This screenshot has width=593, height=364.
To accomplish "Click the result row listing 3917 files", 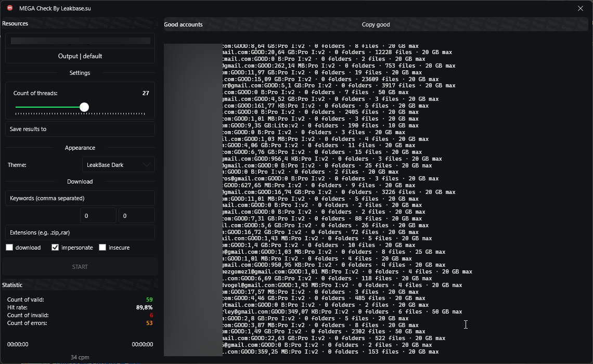I will pyautogui.click(x=339, y=86).
